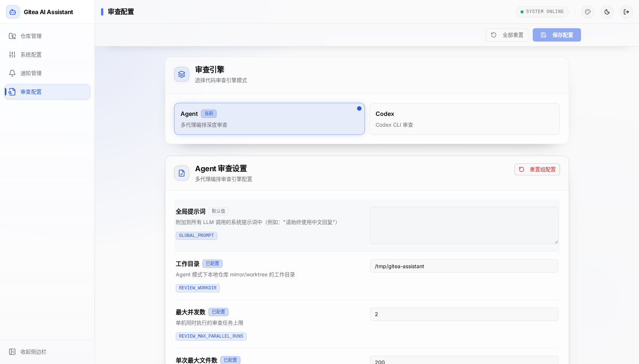
Task: Select the Agent engine card
Action: 269,119
